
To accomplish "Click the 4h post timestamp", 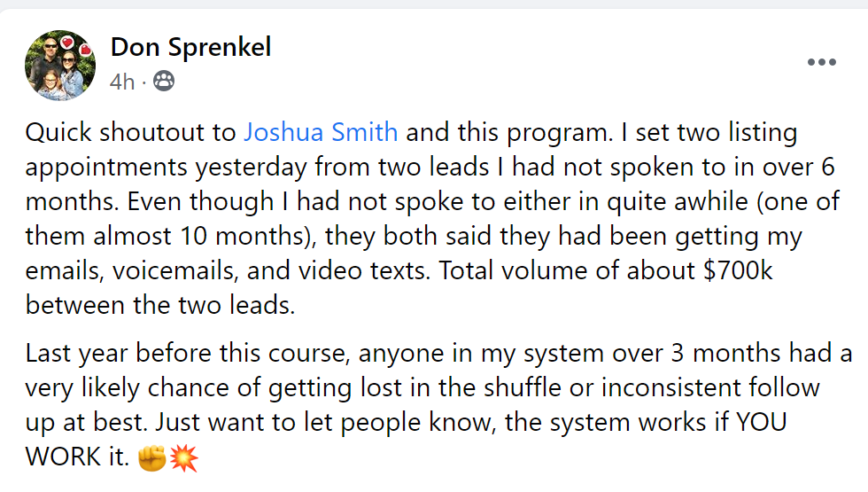I will pos(122,82).
